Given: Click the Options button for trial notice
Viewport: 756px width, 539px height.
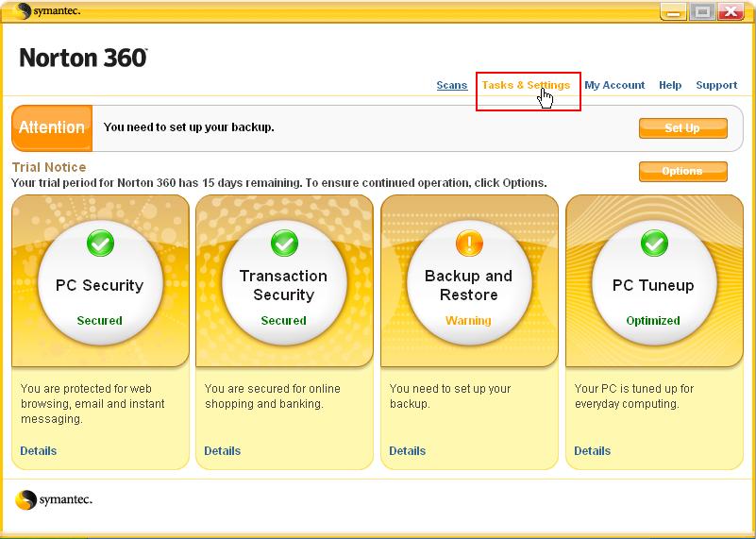Looking at the screenshot, I should [683, 172].
